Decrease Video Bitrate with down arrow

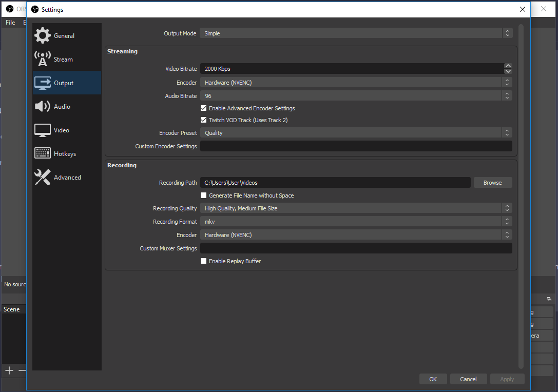pyautogui.click(x=508, y=71)
